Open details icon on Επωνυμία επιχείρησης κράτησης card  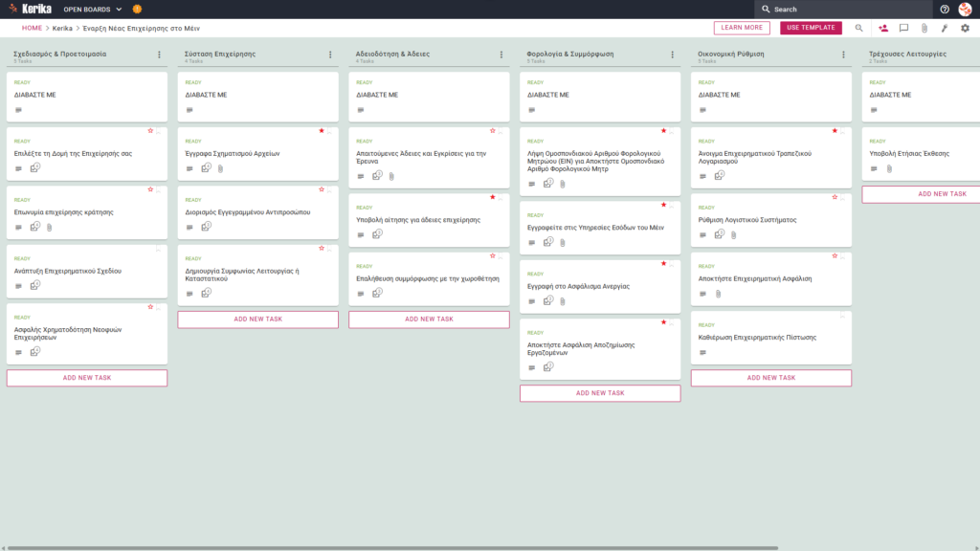[x=19, y=228]
